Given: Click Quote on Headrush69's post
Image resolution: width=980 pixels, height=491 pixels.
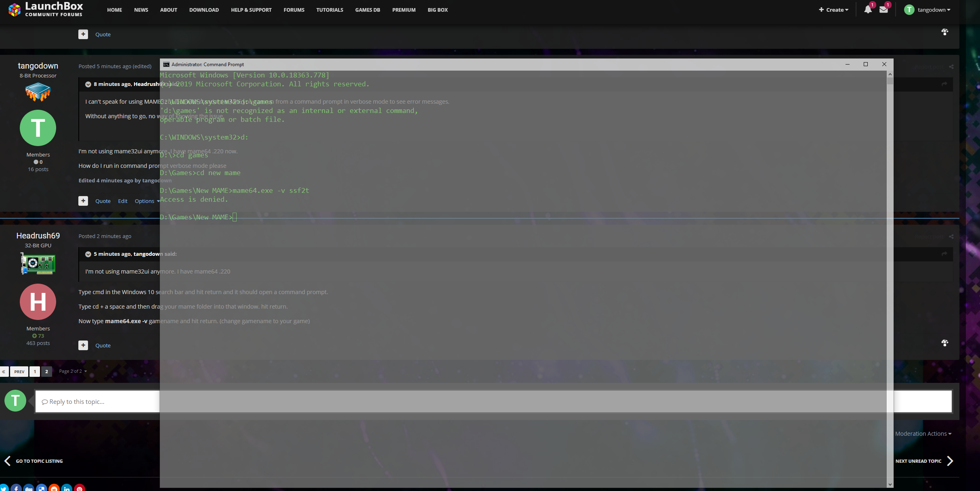Looking at the screenshot, I should pyautogui.click(x=103, y=345).
